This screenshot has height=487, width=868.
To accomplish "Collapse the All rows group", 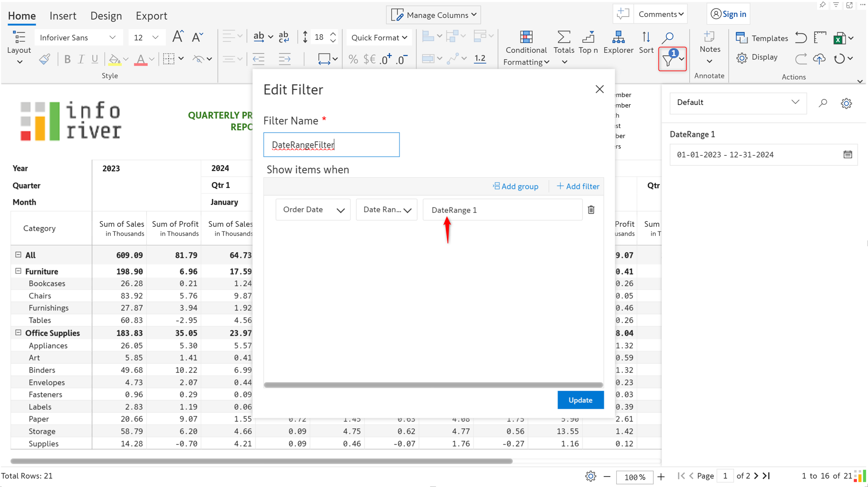I will point(18,255).
